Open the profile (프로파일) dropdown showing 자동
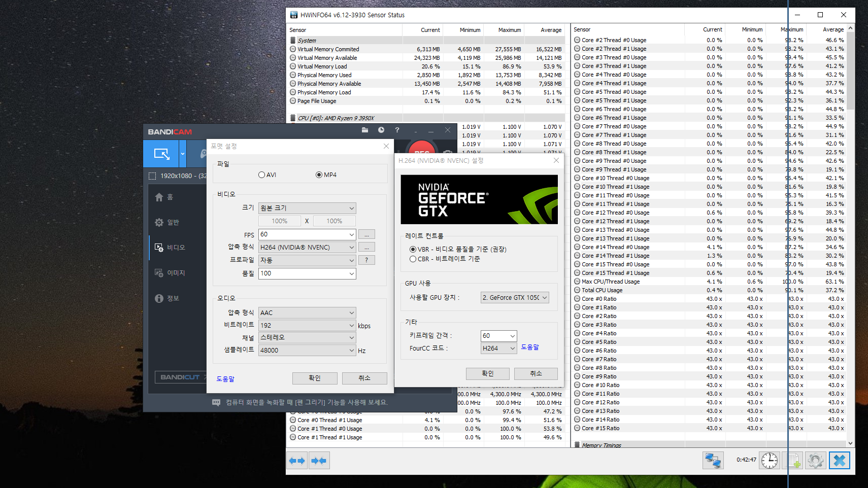This screenshot has height=488, width=868. click(307, 260)
